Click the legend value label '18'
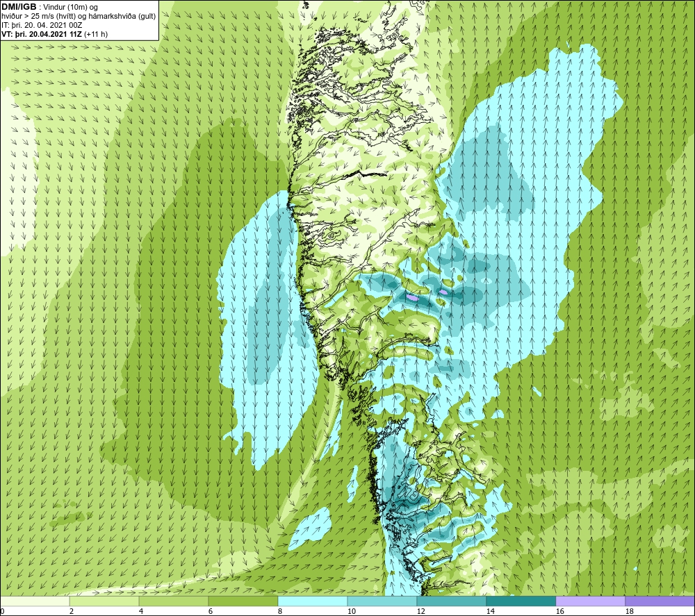 629,612
